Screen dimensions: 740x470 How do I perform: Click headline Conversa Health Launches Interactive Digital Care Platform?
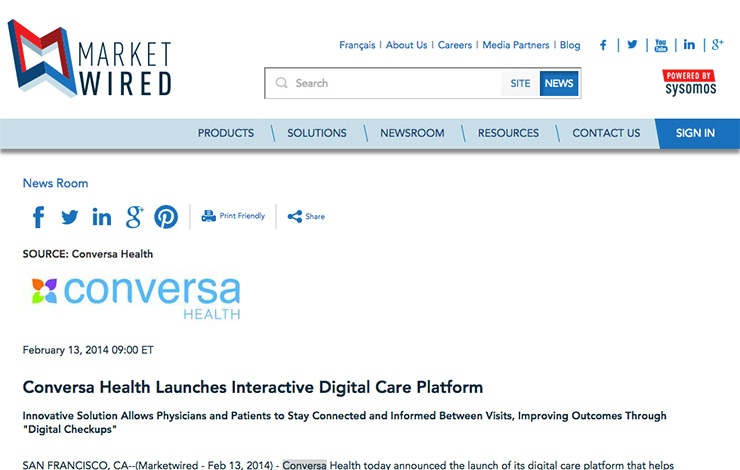253,387
